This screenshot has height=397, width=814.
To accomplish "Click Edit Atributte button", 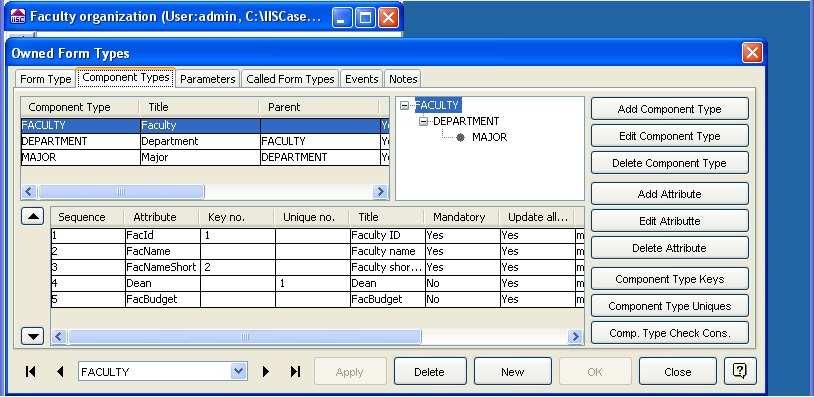I will tap(670, 221).
